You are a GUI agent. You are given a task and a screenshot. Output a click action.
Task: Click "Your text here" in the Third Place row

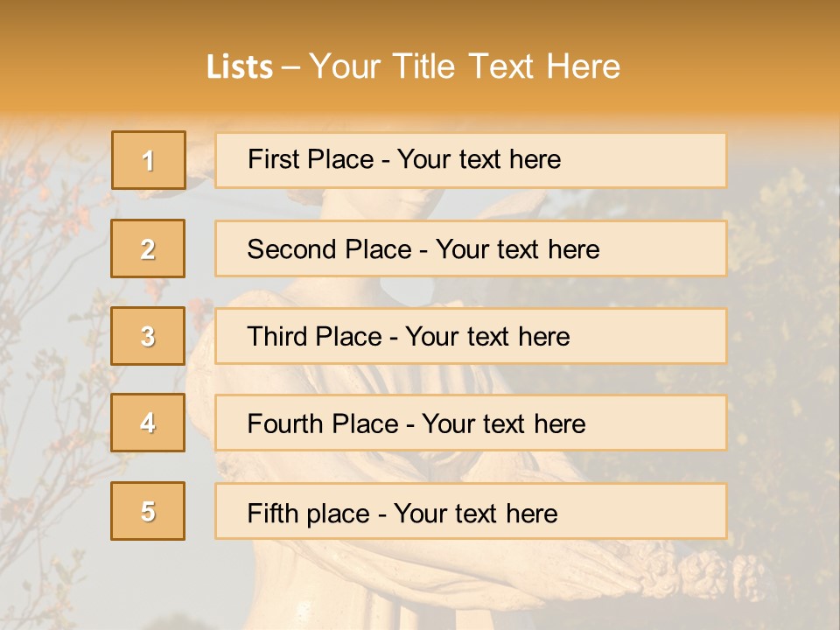click(487, 337)
